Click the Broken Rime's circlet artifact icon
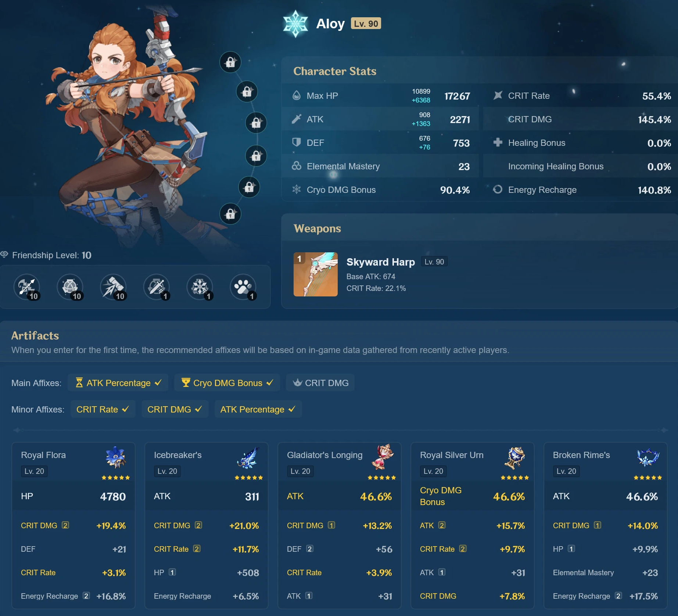 [648, 457]
